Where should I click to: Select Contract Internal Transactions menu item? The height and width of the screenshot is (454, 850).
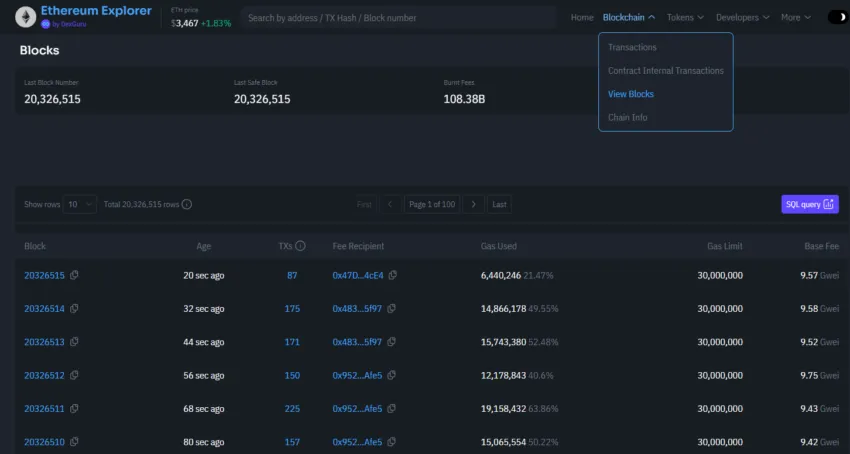[x=665, y=71]
